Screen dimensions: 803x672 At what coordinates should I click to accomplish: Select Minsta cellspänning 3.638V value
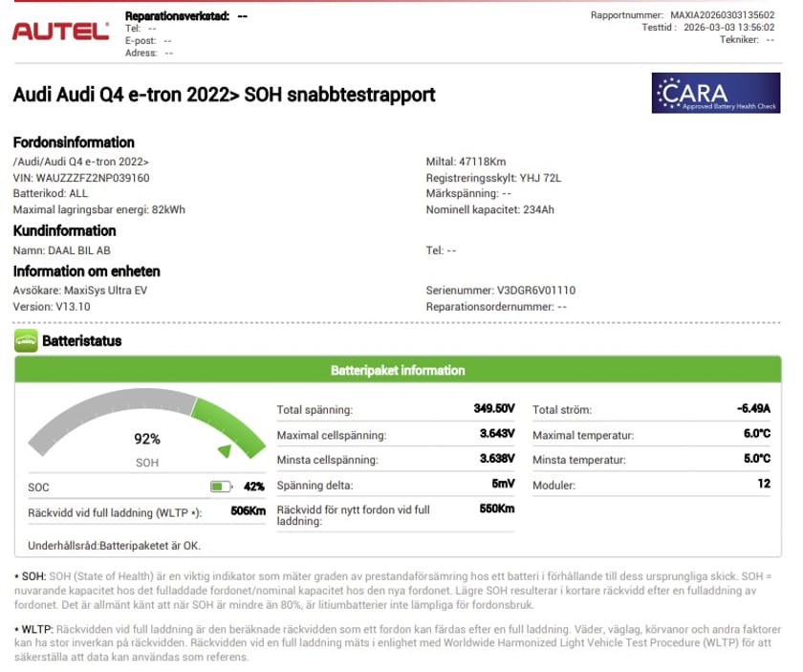coord(497,458)
